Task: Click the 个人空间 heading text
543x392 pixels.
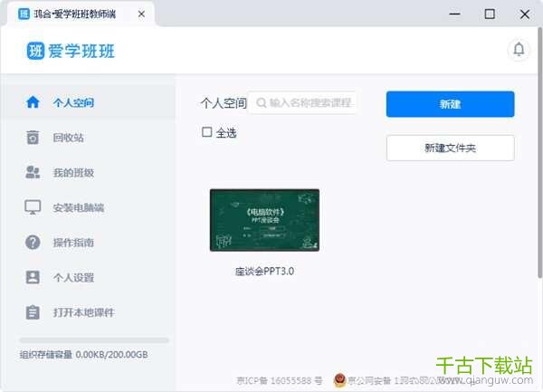Action: coord(224,103)
